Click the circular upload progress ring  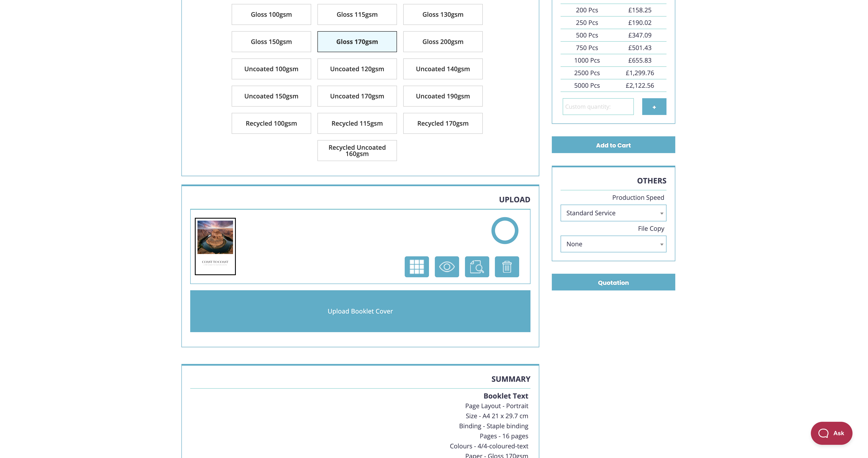point(505,231)
